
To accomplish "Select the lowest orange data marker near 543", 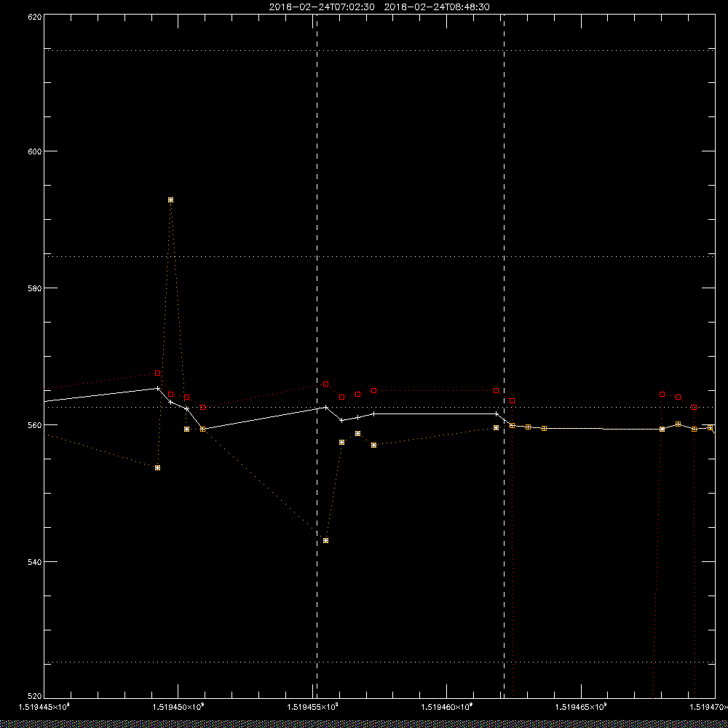I will click(x=326, y=540).
